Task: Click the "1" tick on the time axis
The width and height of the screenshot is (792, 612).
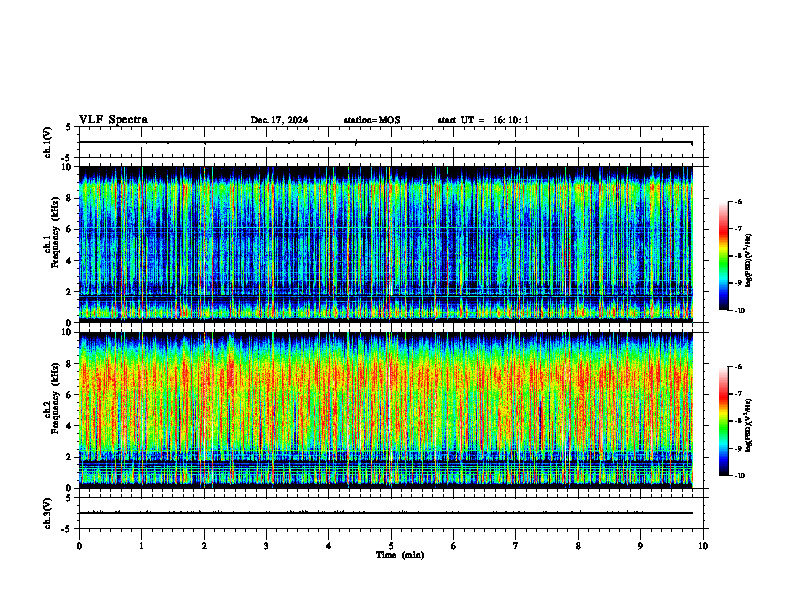Action: (141, 546)
